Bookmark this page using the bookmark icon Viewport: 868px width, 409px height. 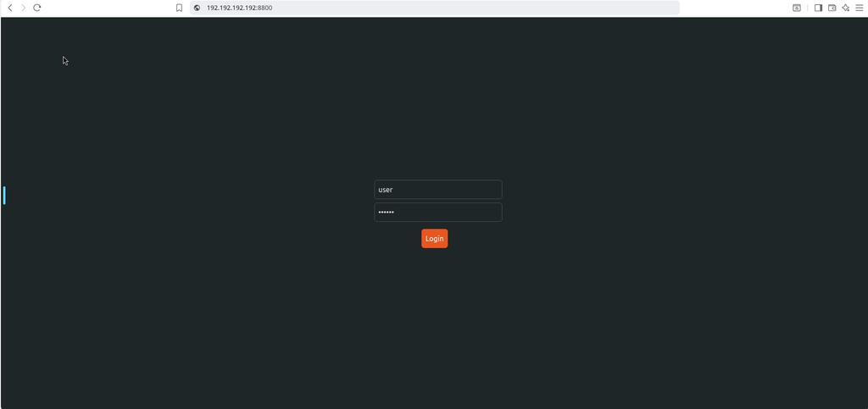[x=180, y=8]
